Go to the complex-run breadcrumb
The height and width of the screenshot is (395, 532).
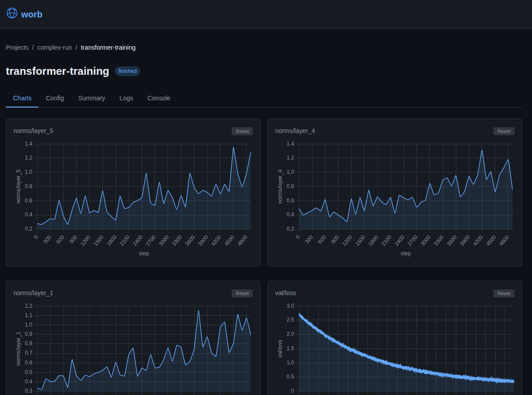point(55,47)
